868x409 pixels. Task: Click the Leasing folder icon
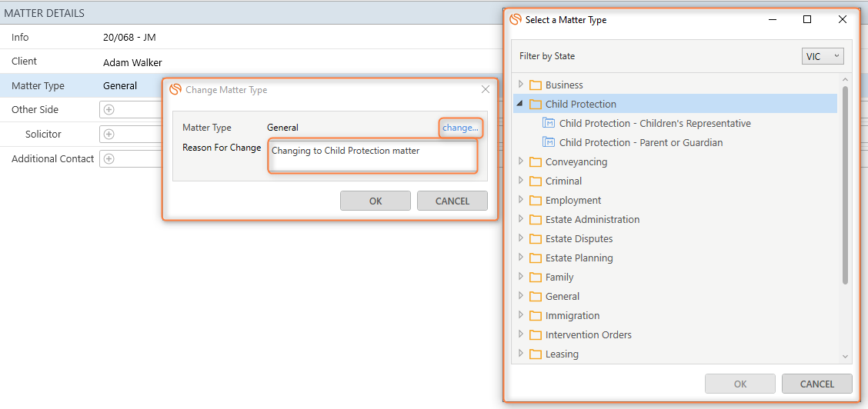(536, 354)
